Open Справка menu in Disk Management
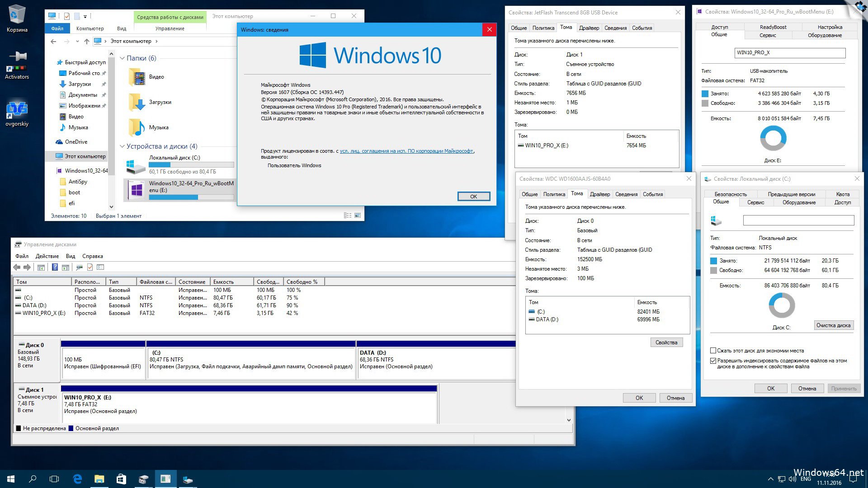This screenshot has height=488, width=868. tap(93, 256)
